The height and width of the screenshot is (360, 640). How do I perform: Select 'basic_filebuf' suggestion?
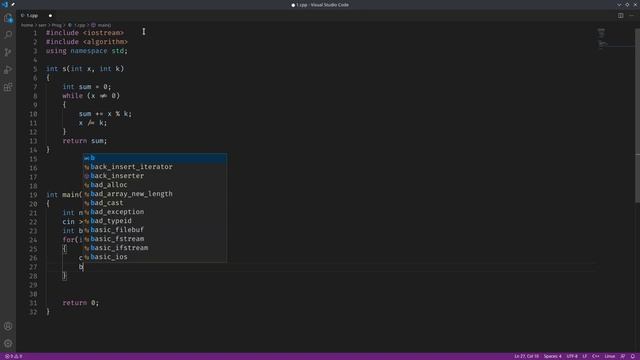coord(155,230)
